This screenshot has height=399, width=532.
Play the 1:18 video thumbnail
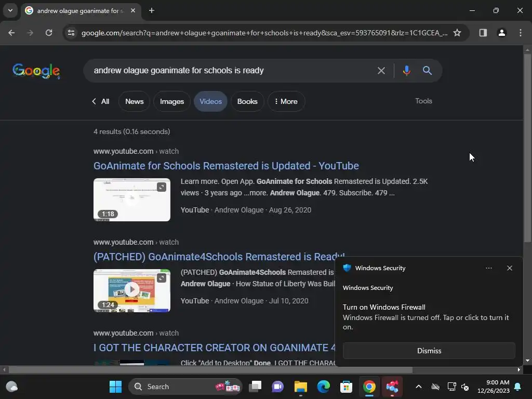click(131, 200)
